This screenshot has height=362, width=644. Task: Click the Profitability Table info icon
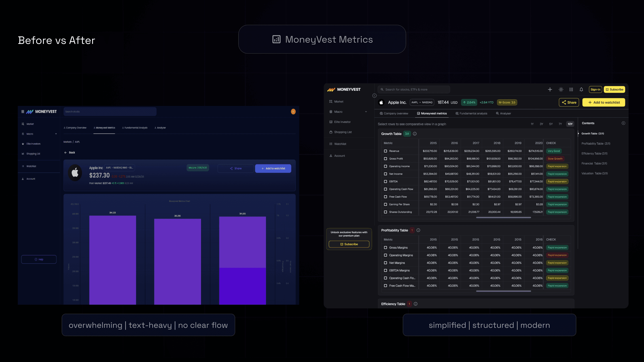click(418, 230)
